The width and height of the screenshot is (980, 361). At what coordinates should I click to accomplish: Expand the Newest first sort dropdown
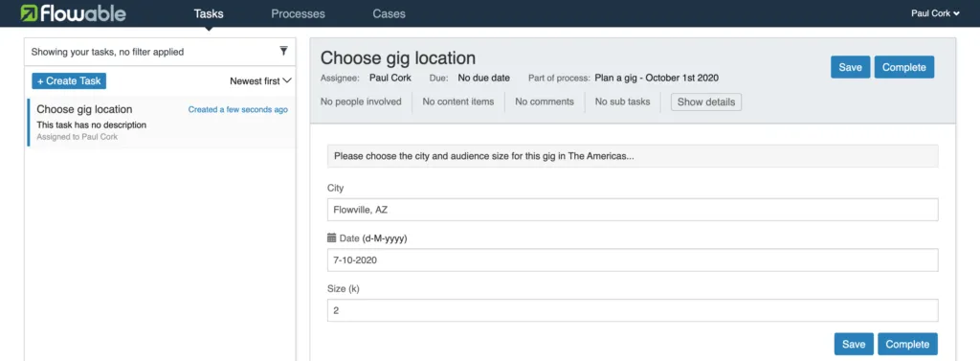[x=260, y=80]
